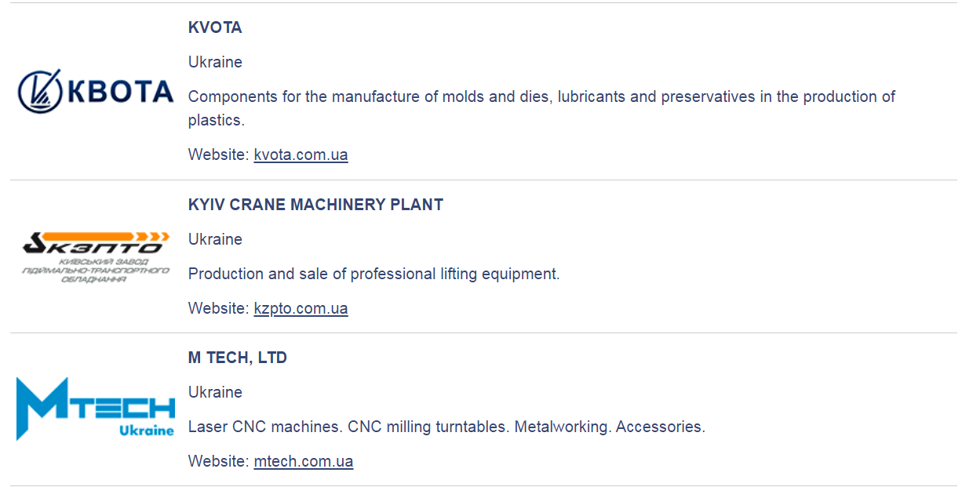980x487 pixels.
Task: Click the KVOTA company logo image
Action: coord(95,91)
